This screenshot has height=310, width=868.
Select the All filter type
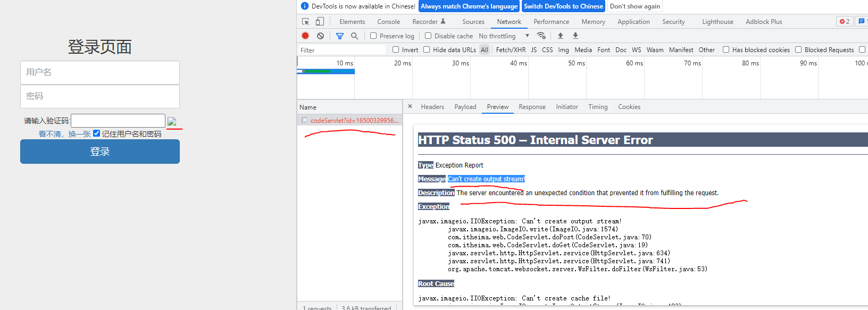(485, 50)
